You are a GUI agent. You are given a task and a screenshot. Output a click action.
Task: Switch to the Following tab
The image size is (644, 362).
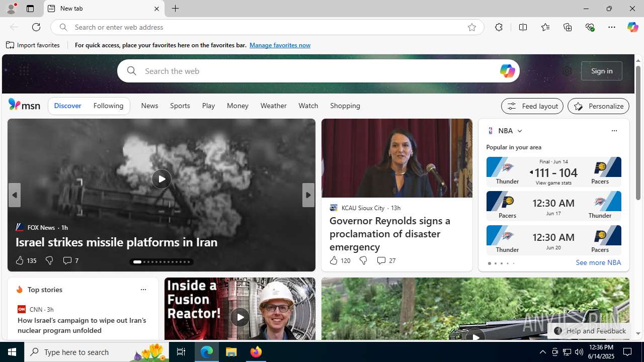(x=108, y=106)
